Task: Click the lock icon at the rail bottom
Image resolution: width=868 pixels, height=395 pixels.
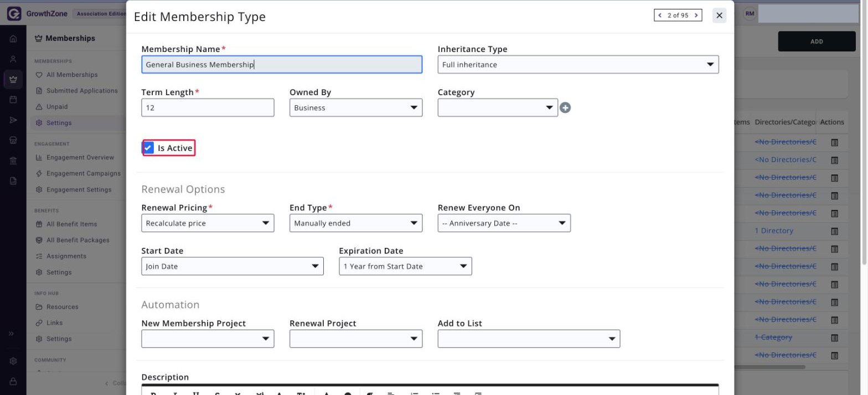Action: 13,381
